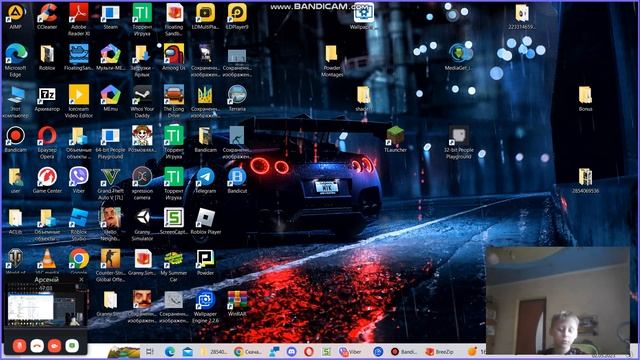
Task: Open The Long Drive game icon
Action: pos(174,95)
